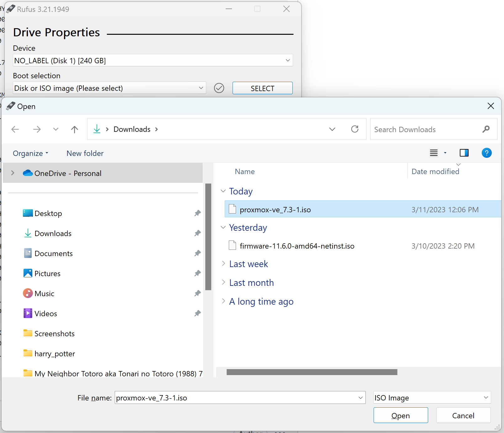Toggle the preview pane icon
This screenshot has width=504, height=433.
coord(464,153)
